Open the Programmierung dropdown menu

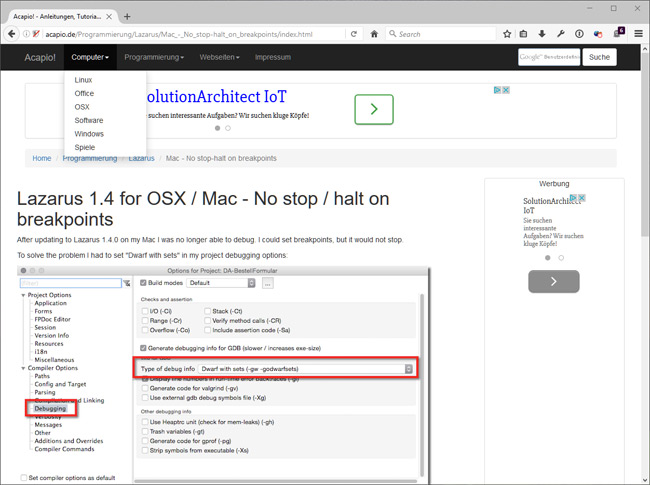click(154, 57)
